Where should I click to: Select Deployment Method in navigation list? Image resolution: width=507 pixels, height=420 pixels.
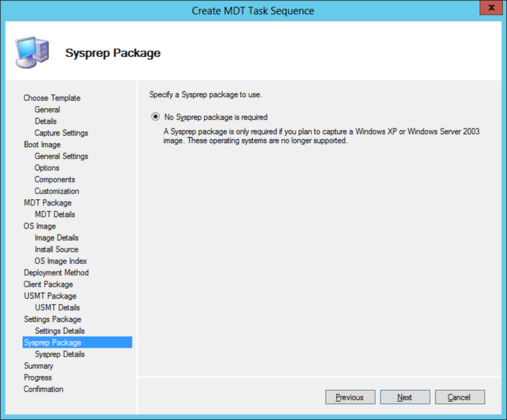[56, 273]
